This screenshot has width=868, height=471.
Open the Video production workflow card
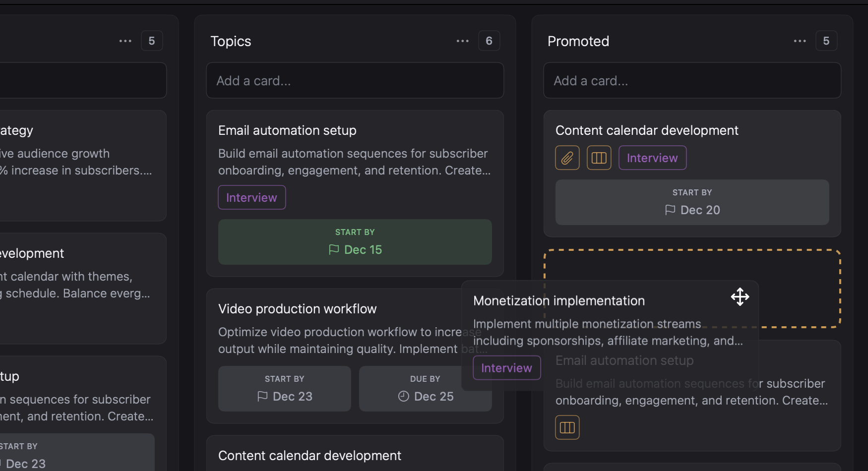click(x=298, y=308)
